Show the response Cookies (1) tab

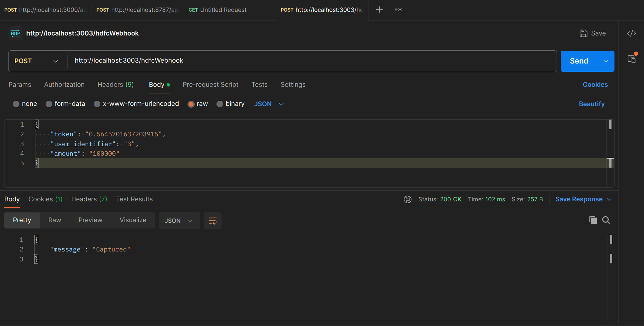46,199
